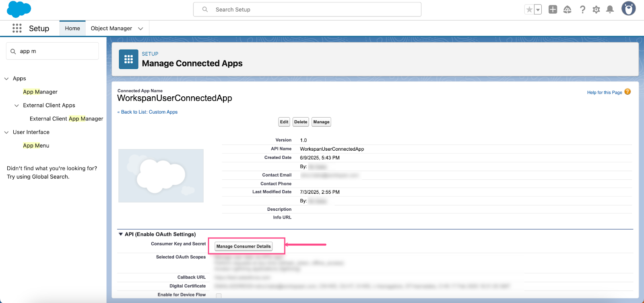Screen dimensions: 644x303
Task: Click the Quick Find magnifier icon
Action: point(13,52)
